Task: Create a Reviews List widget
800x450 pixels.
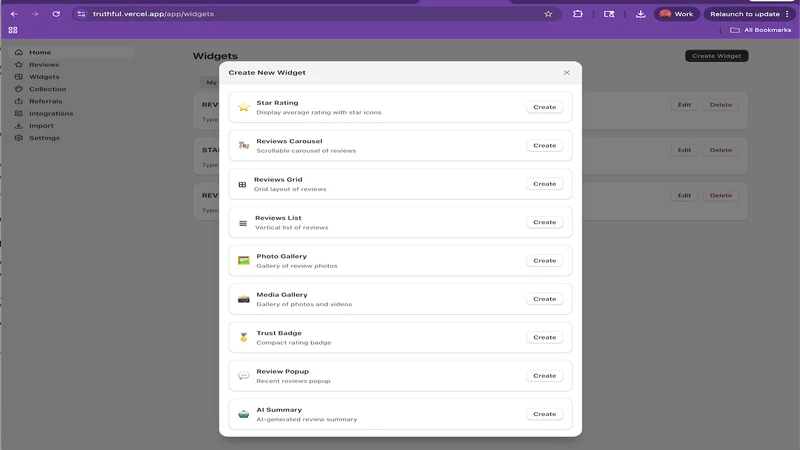Action: pos(544,222)
